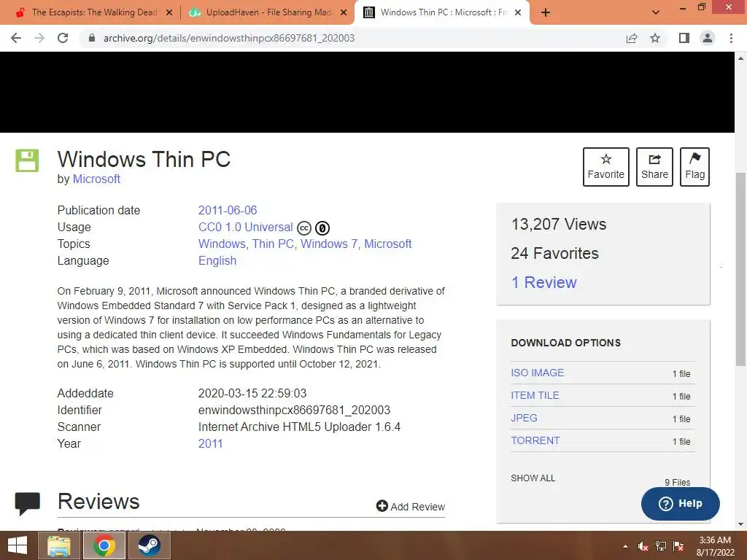Open the browser side panel icon
Image resolution: width=747 pixels, height=560 pixels.
(684, 38)
